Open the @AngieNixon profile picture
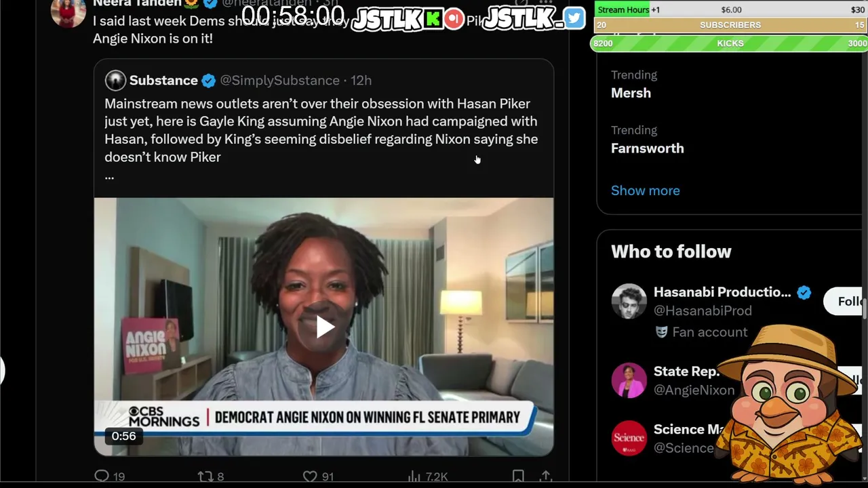Screen dimensions: 868x488 point(629,380)
